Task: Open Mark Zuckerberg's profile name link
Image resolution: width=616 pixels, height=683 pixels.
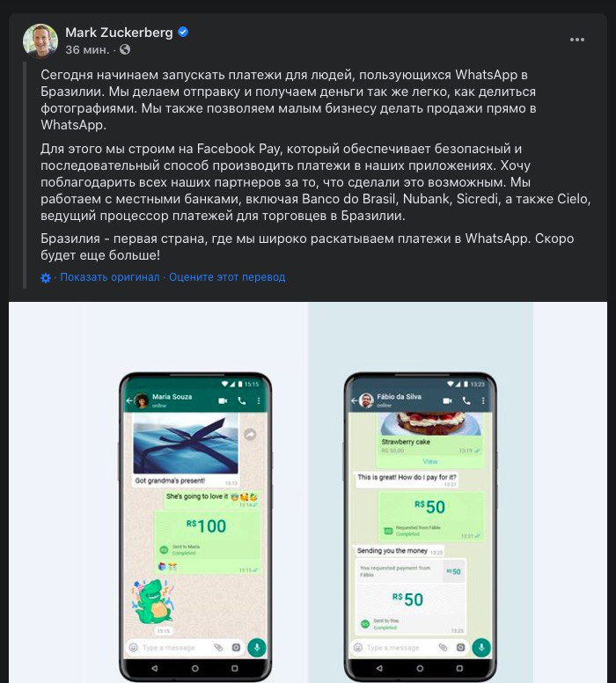Action: (119, 33)
